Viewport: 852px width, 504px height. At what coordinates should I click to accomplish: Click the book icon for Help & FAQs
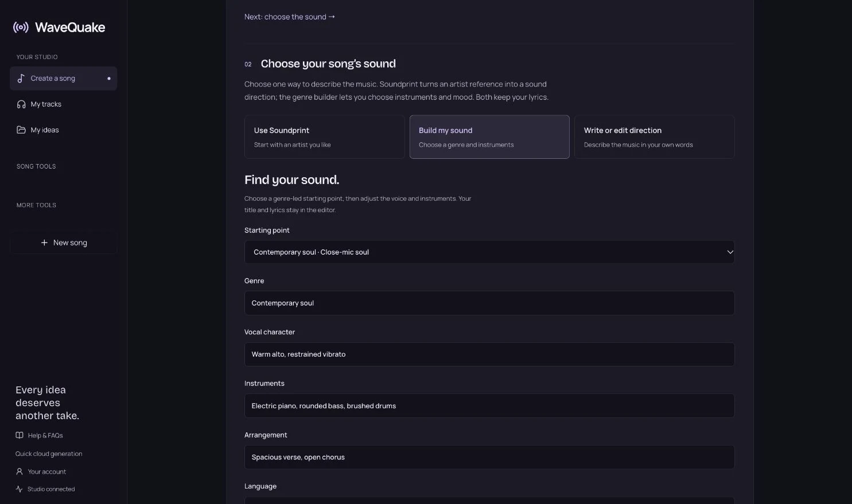click(x=20, y=435)
